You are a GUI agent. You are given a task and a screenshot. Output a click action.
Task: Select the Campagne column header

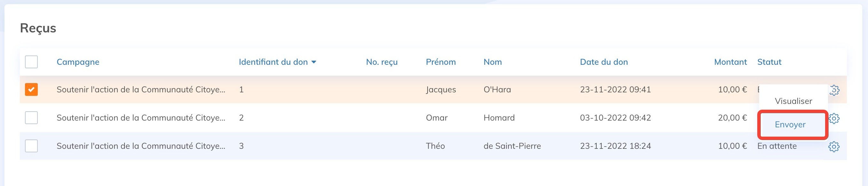[78, 62]
